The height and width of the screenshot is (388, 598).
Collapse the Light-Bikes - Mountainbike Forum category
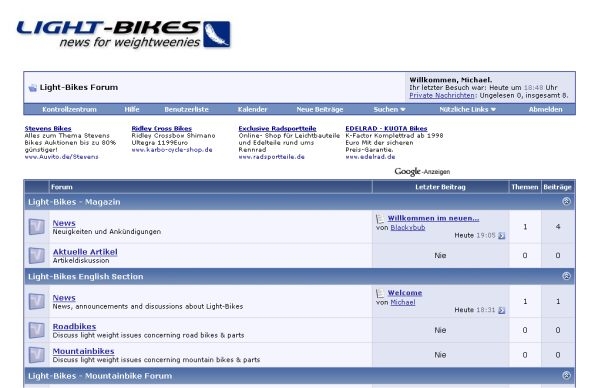[x=566, y=375]
